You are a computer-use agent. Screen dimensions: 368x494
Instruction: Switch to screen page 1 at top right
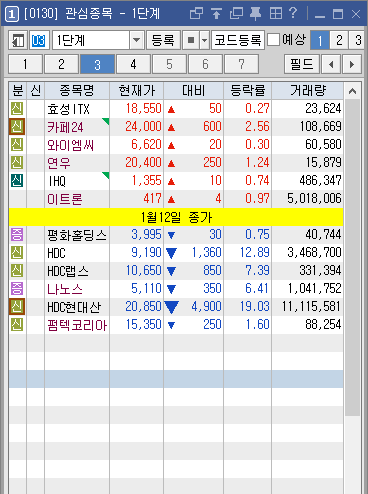(x=320, y=40)
